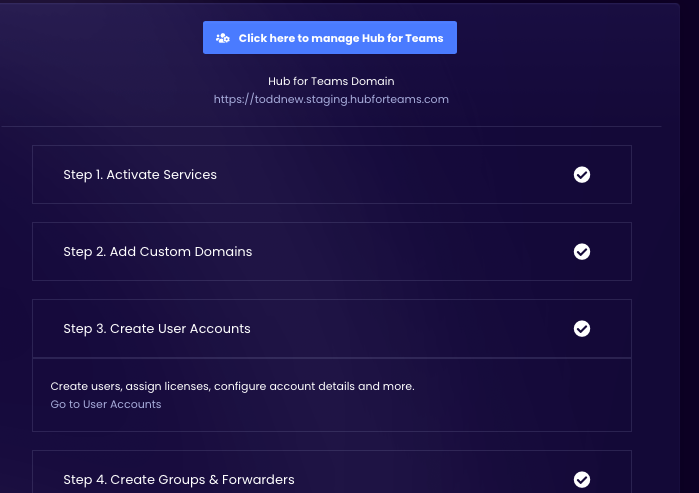The image size is (699, 493).
Task: Click the Step 1 completed checkmark icon
Action: [x=582, y=175]
